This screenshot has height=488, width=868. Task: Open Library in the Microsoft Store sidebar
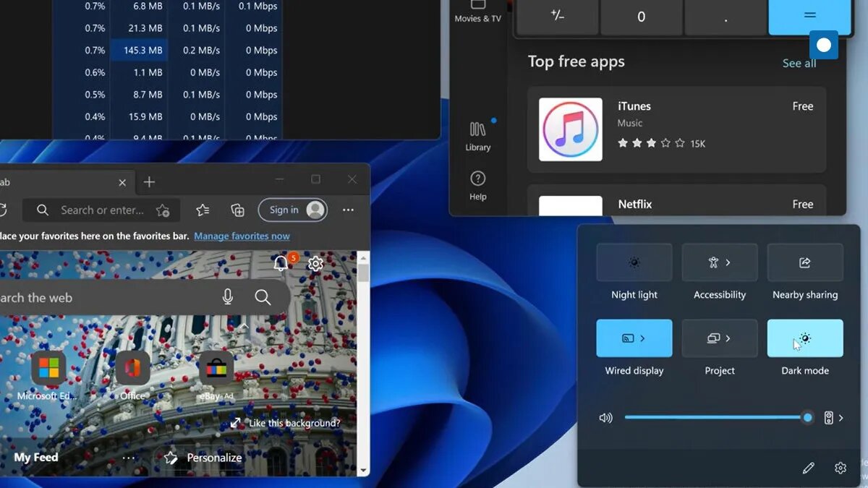pos(478,135)
